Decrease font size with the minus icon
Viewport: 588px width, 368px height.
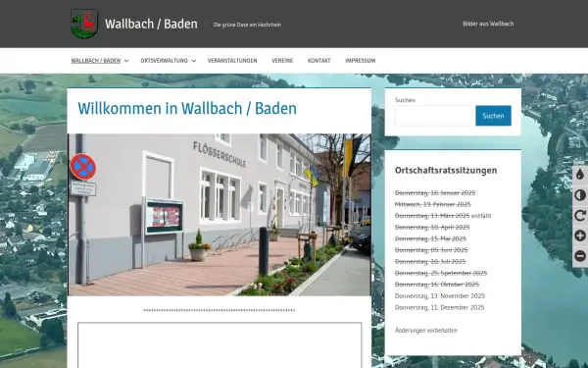click(x=580, y=256)
